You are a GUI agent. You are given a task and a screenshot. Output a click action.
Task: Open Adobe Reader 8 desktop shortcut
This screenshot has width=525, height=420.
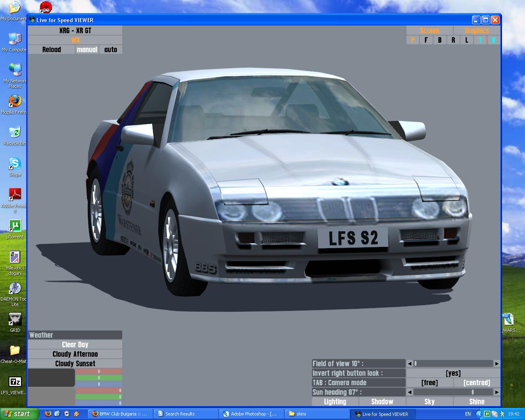(x=14, y=200)
